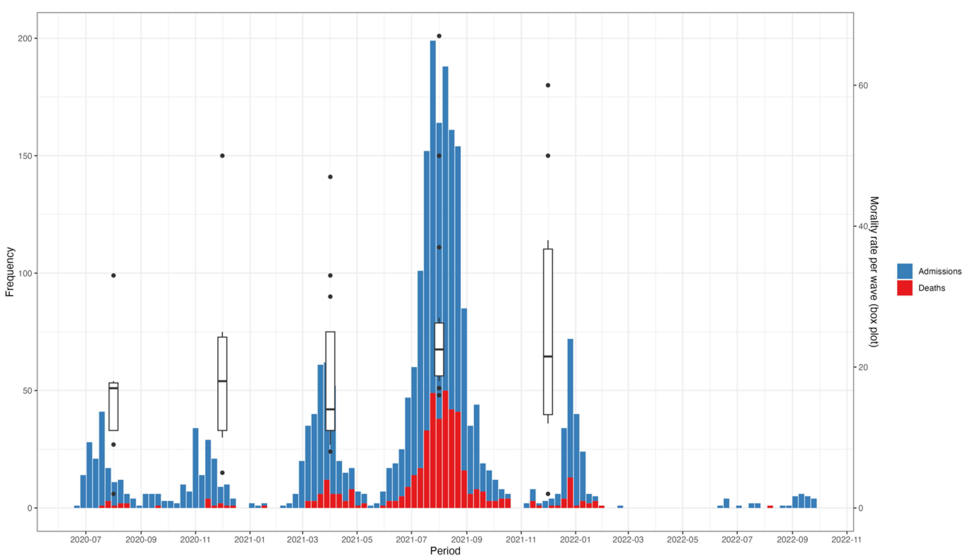Click the 2022-11 x-axis tick label
This screenshot has height=560, width=970.
pyautogui.click(x=846, y=539)
